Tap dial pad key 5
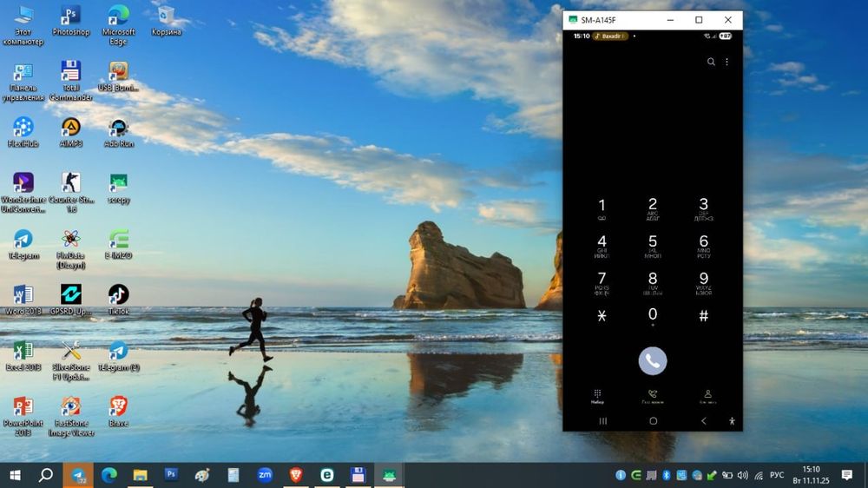The width and height of the screenshot is (868, 488). click(653, 246)
